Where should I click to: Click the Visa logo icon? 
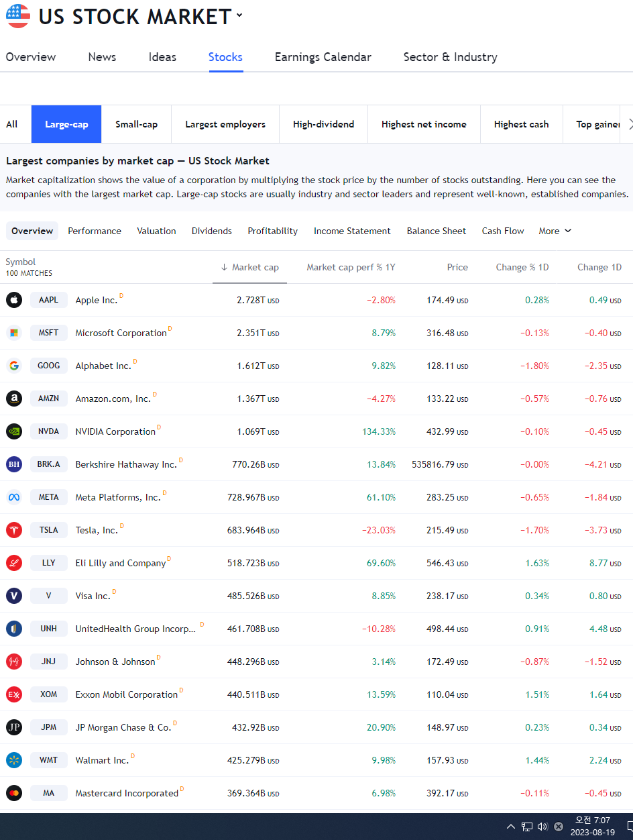(x=14, y=596)
